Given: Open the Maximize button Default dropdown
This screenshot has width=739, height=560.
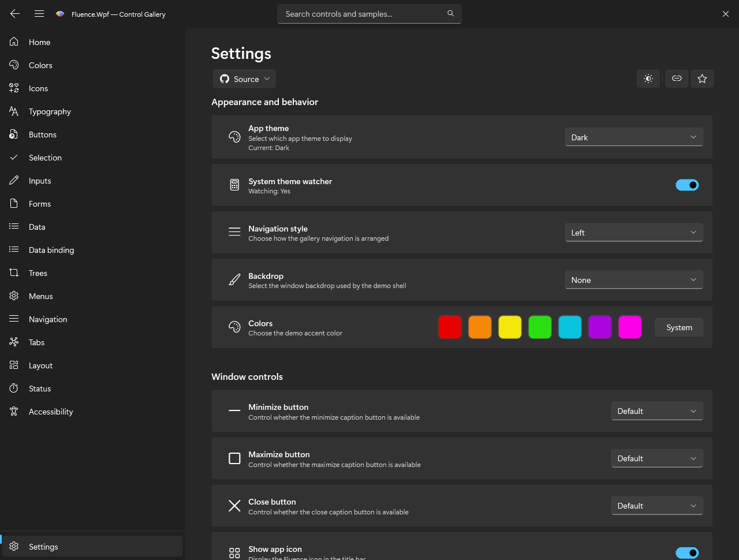Looking at the screenshot, I should click(657, 458).
